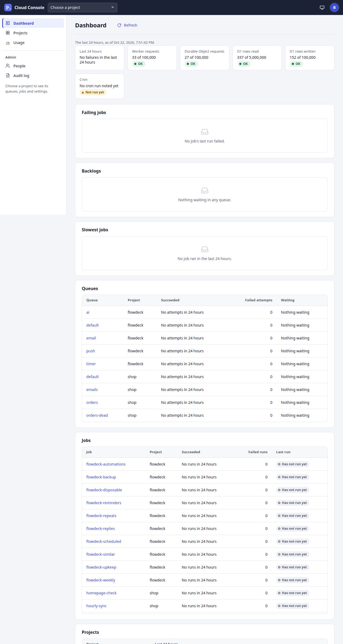Open the flowdeck-similar job
The height and width of the screenshot is (644, 343).
click(100, 554)
